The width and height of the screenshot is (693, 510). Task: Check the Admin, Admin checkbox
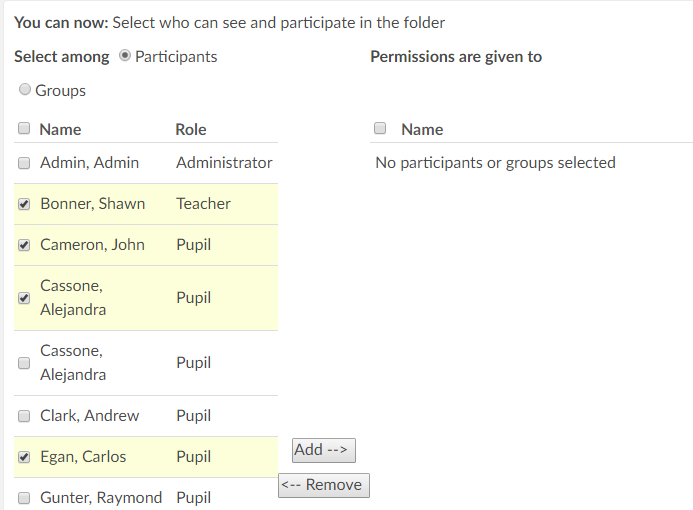24,163
